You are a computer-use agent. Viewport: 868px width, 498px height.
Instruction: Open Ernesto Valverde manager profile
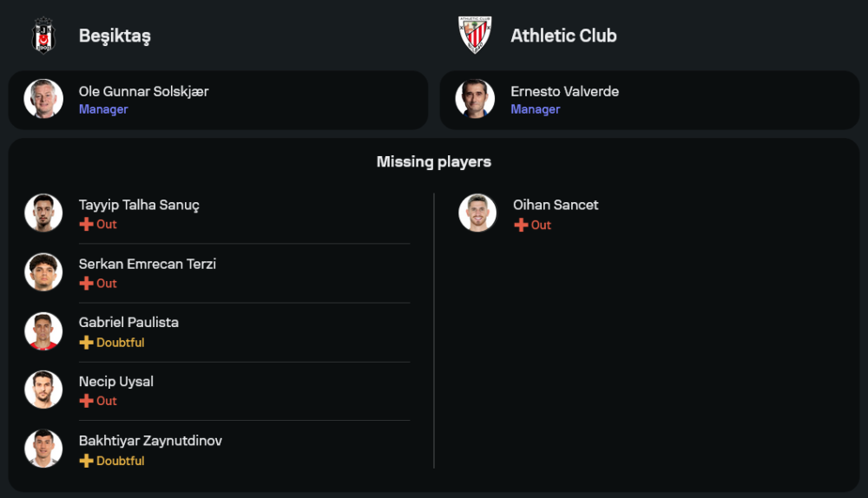[x=564, y=91]
